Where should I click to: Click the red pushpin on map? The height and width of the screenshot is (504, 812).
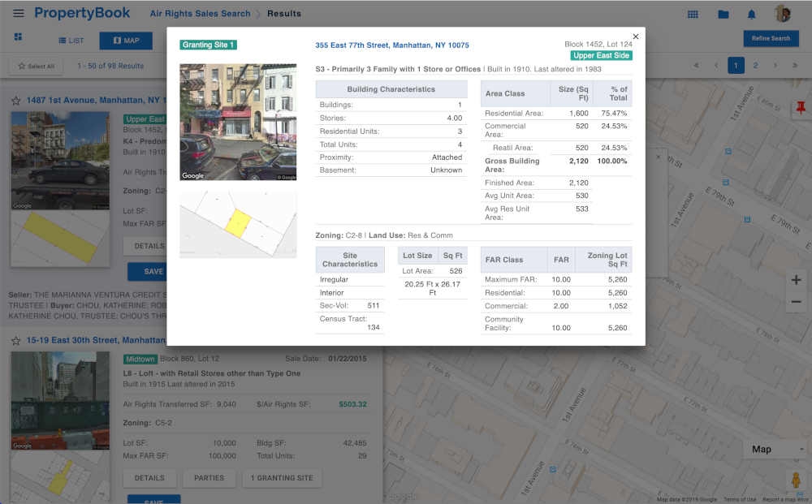point(801,108)
